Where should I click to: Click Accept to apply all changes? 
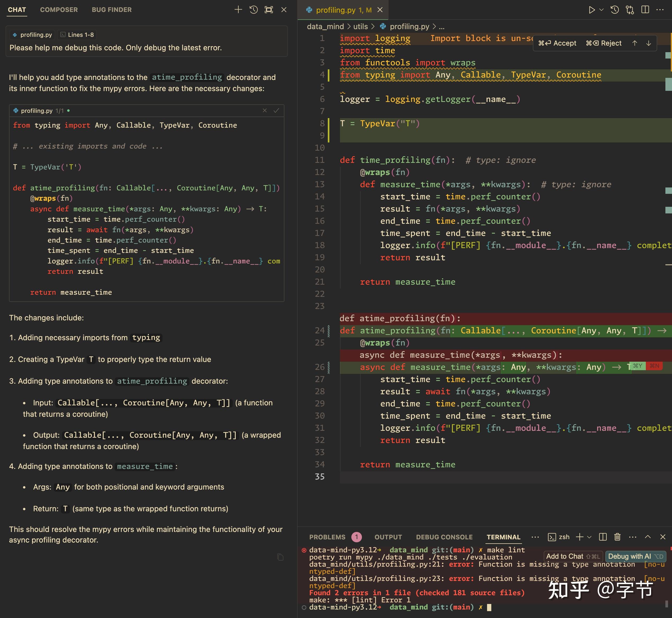(x=557, y=43)
